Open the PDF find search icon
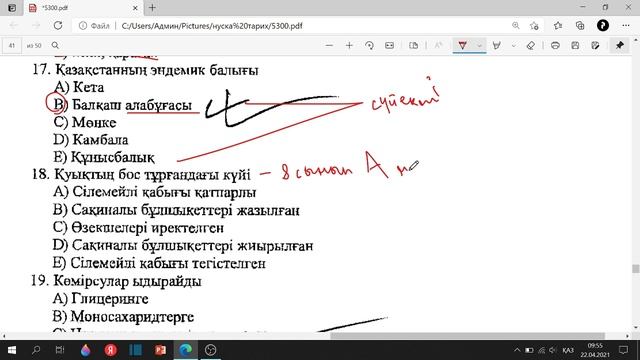 [55, 45]
